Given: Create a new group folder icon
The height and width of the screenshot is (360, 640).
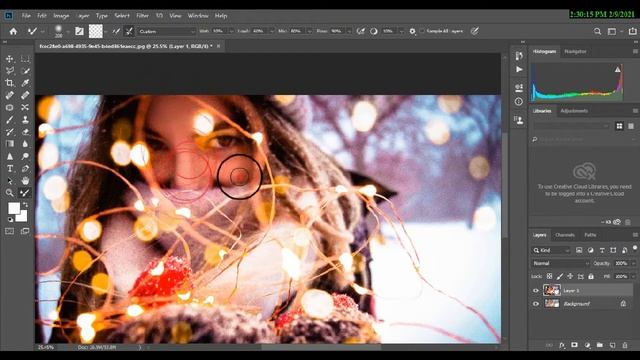Looking at the screenshot, I should coord(600,345).
